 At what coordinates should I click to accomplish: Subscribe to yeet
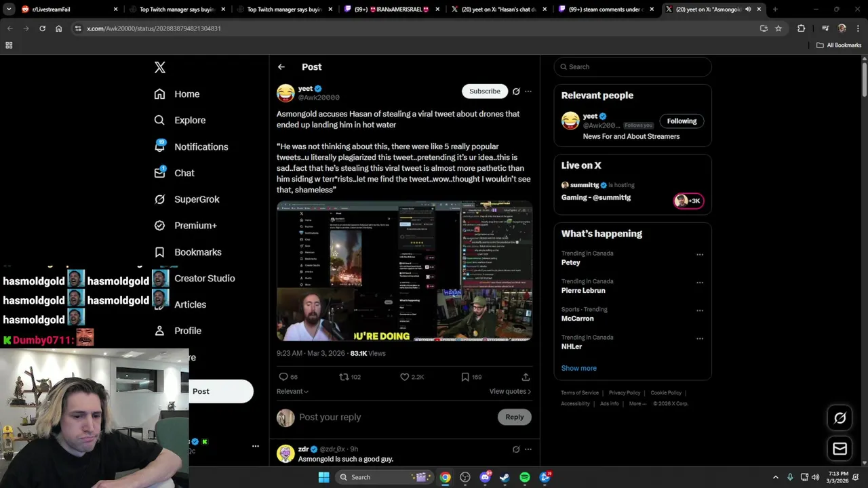tap(485, 91)
